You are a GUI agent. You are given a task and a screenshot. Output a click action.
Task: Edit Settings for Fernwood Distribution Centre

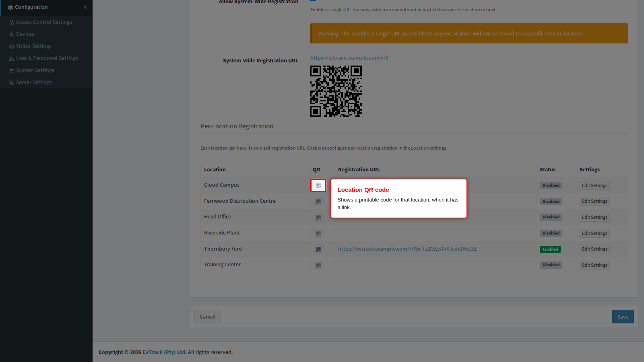(594, 201)
